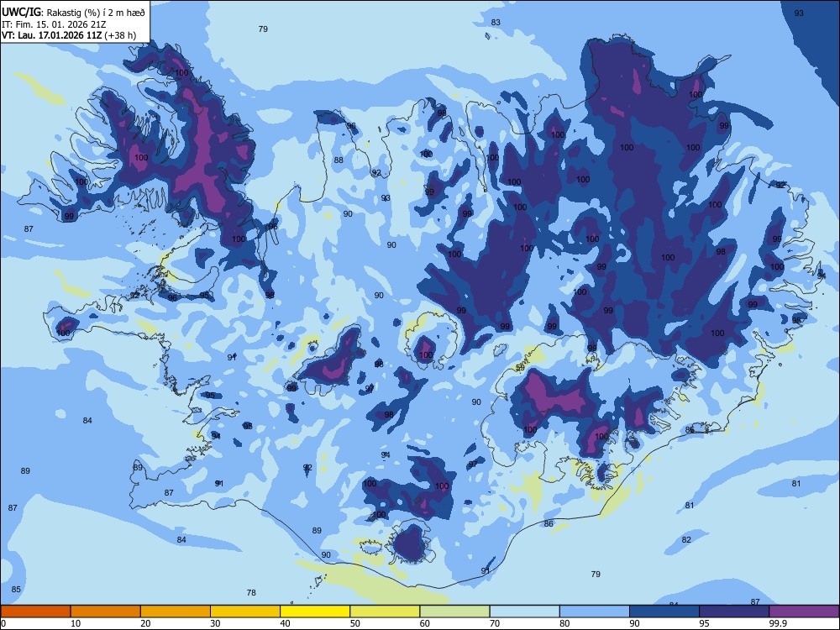The image size is (840, 630).
Task: Click the legend tick label '50'
Action: point(355,623)
